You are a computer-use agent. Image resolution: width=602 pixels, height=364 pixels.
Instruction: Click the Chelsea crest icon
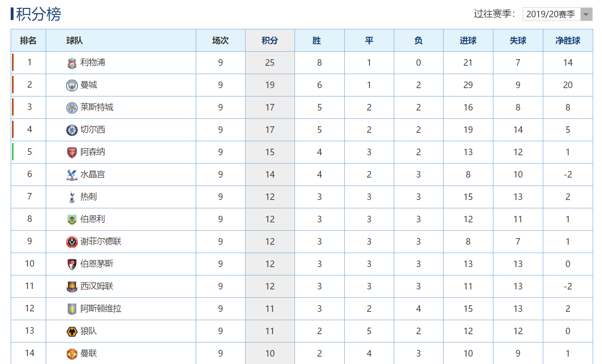pyautogui.click(x=72, y=130)
